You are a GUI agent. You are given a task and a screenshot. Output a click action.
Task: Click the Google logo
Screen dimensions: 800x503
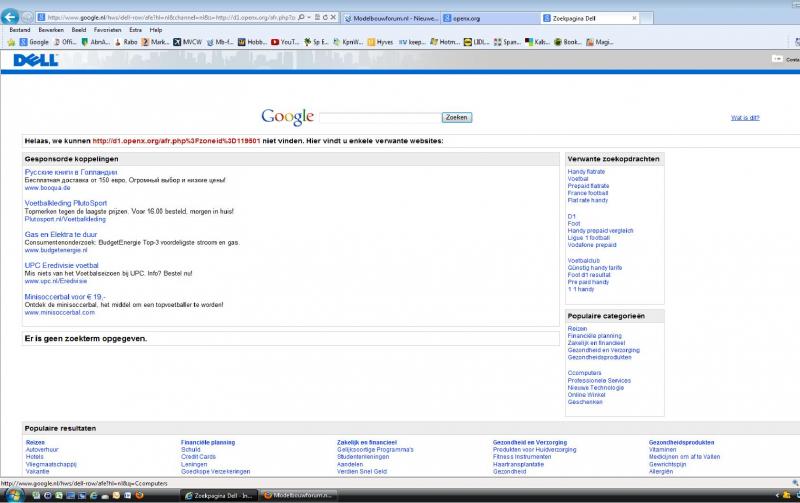[x=287, y=117]
